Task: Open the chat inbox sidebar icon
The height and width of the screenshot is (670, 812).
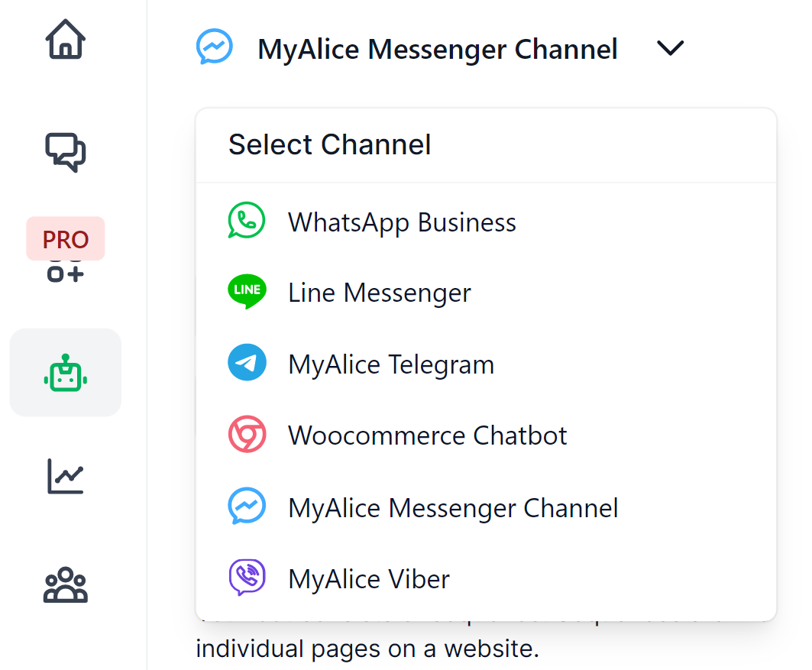Action: [66, 151]
